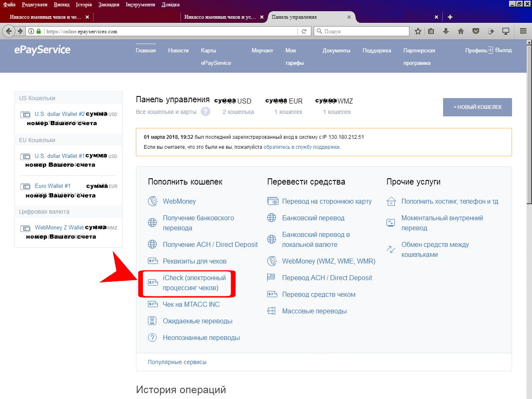Viewport: 532px width, 399px height.
Task: Open Карты ePayService navigation item
Action: (x=216, y=57)
